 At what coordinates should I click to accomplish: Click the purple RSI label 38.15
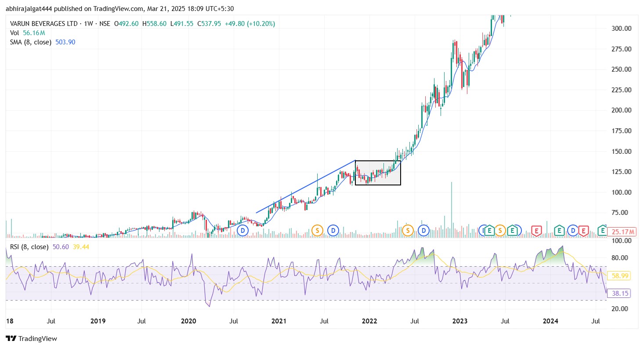[x=619, y=294]
